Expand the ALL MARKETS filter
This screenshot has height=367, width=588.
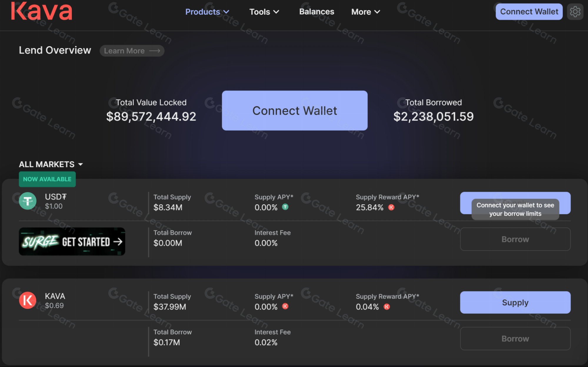51,164
